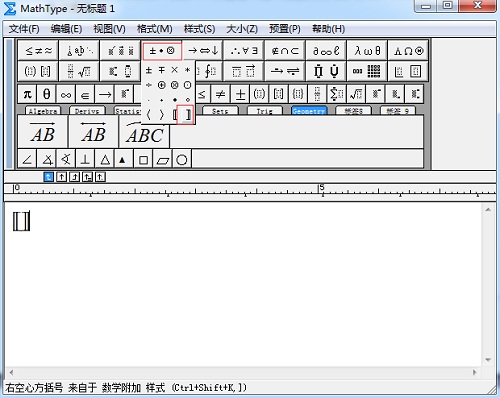Insert the square symbol
Image resolution: width=500 pixels, height=398 pixels.
tap(143, 160)
